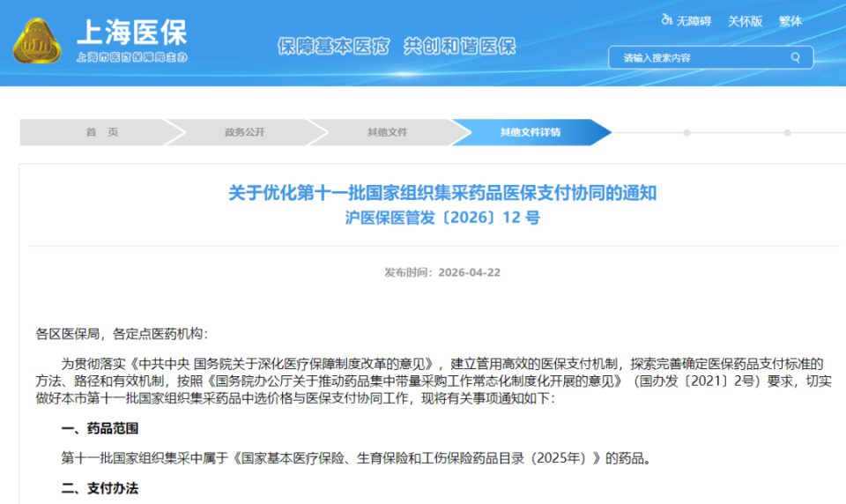Click document number 沪医保医管发〔2026〕12 号
The height and width of the screenshot is (504, 846).
click(442, 218)
